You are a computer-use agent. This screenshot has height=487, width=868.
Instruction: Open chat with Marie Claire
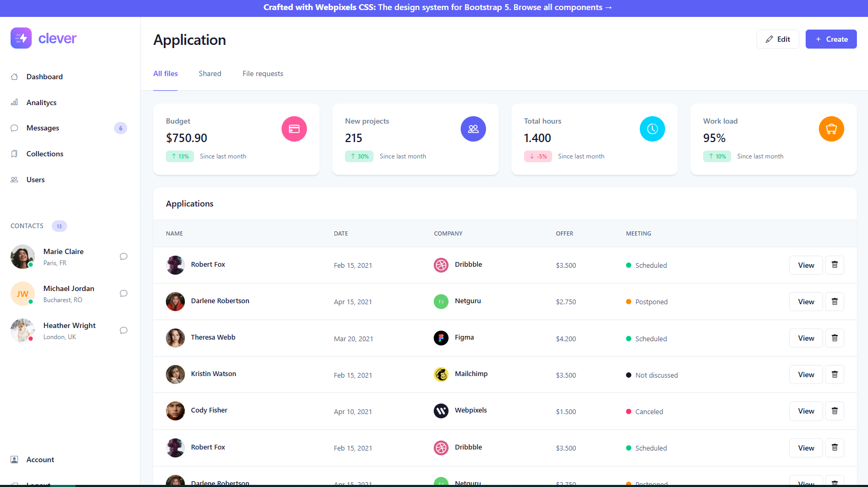point(124,257)
